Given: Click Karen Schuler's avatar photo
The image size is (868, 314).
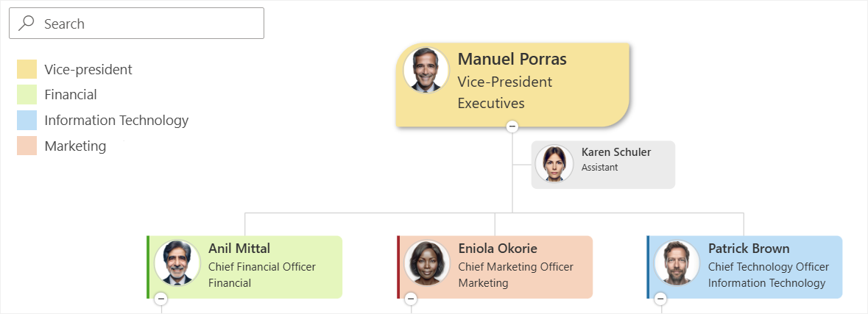Looking at the screenshot, I should [554, 163].
